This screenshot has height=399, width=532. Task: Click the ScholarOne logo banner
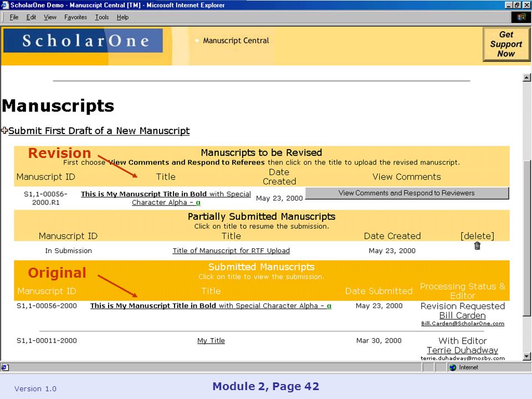pyautogui.click(x=83, y=40)
